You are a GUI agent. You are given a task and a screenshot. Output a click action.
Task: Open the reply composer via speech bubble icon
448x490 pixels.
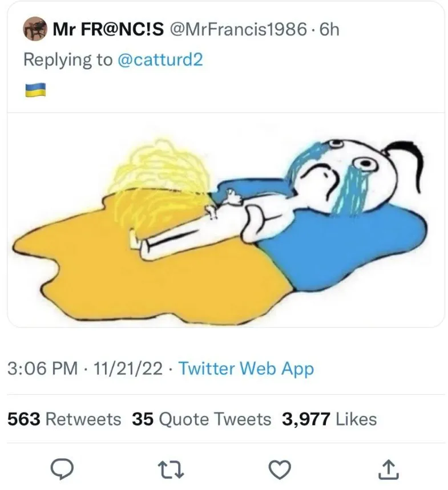(x=63, y=469)
